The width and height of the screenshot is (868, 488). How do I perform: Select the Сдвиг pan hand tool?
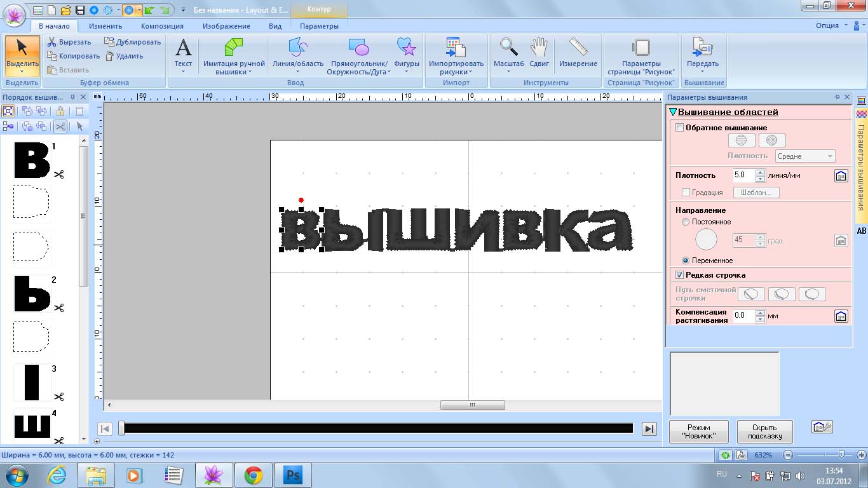pyautogui.click(x=539, y=52)
